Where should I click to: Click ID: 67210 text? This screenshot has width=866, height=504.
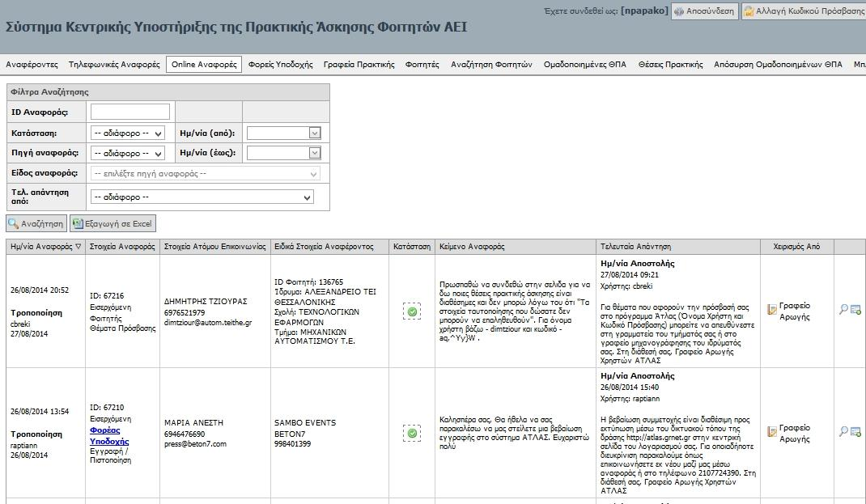click(107, 408)
